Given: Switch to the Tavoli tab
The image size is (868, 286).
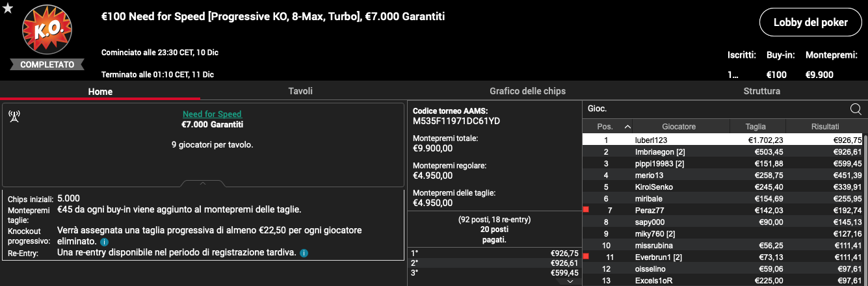Looking at the screenshot, I should click(x=300, y=92).
